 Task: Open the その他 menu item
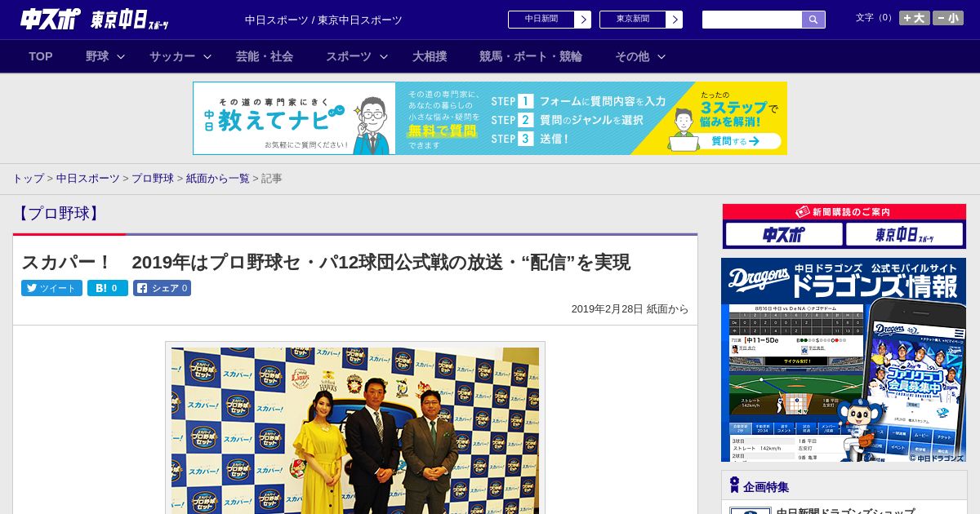632,56
